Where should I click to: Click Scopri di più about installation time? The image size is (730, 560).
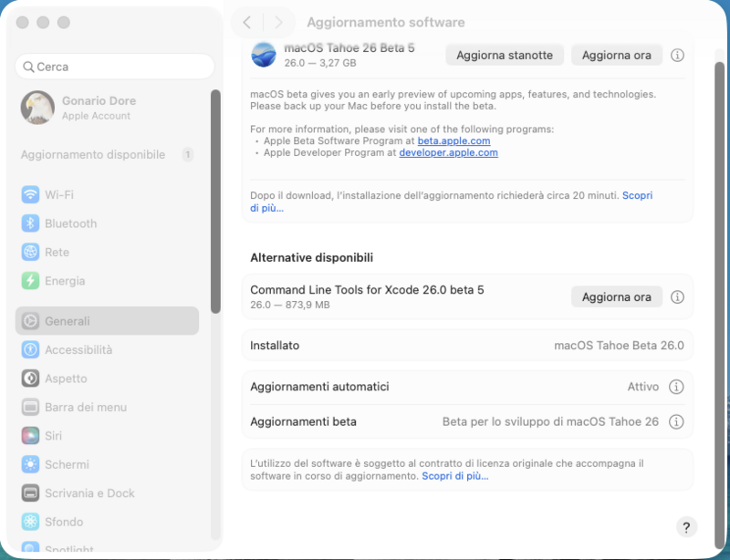tap(637, 195)
